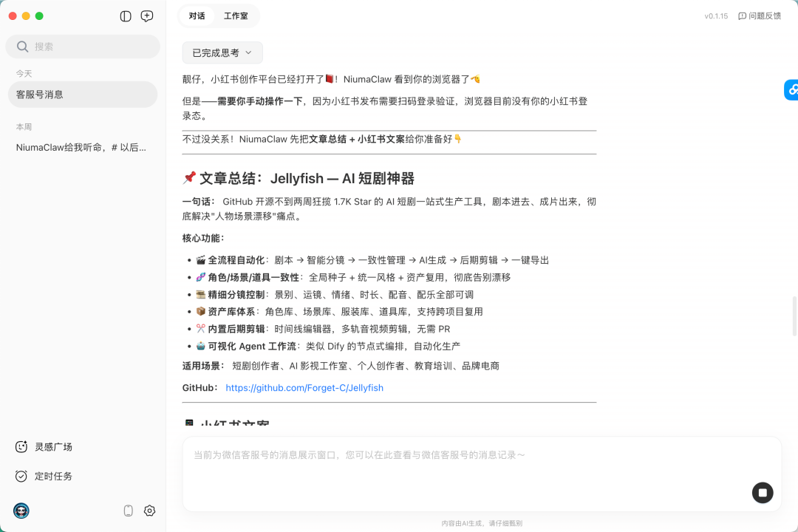Open settings gear icon

pyautogui.click(x=149, y=511)
